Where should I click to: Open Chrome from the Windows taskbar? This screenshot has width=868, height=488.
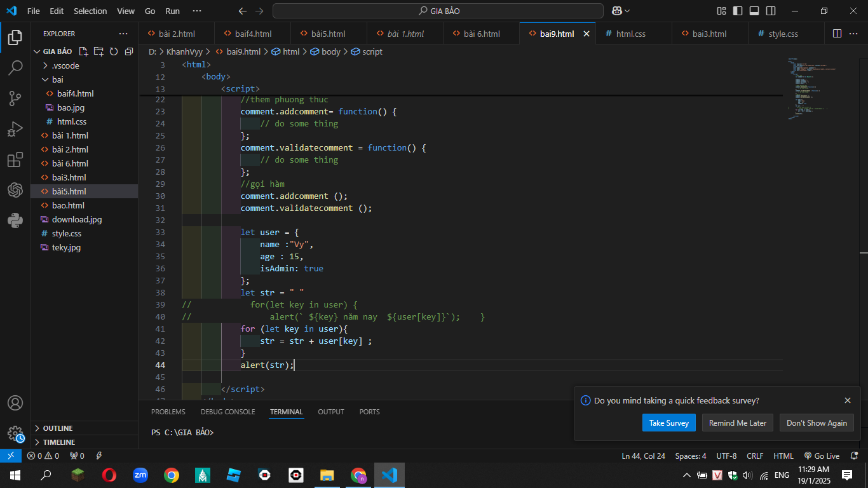(x=171, y=475)
